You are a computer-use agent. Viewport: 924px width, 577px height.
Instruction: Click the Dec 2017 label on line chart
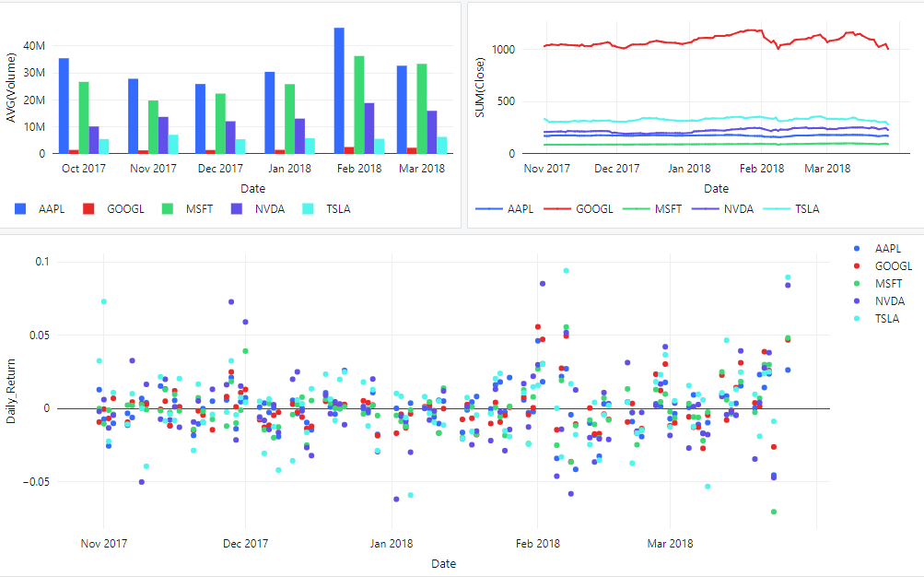[617, 169]
